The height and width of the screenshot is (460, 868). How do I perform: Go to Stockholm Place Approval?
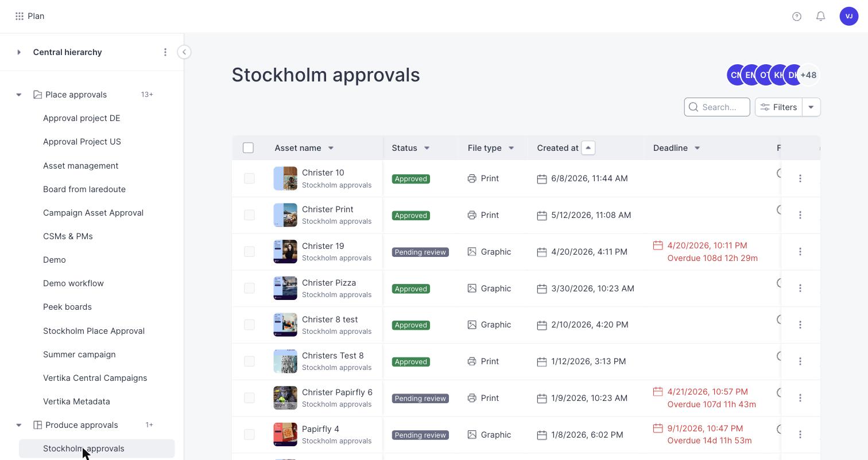(x=94, y=331)
